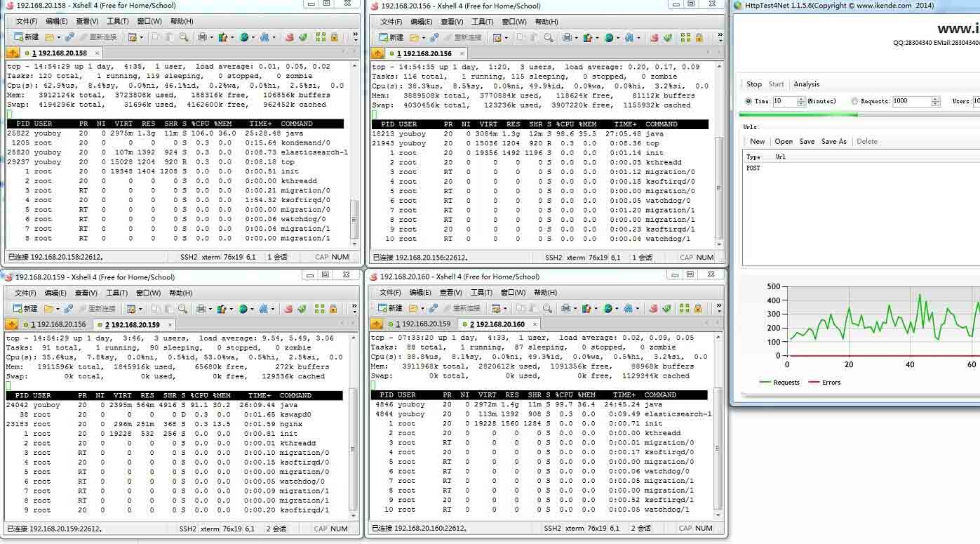Click the green grid icon in 192.168.20.156 window

684,37
